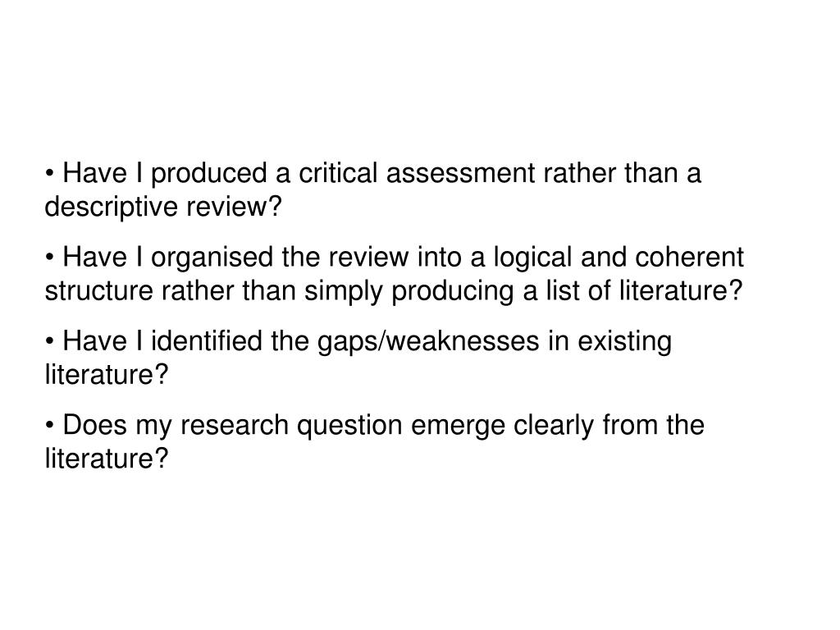Image resolution: width=840 pixels, height=630 pixels.
Task: Click the word 'existing' in third bullet
Action: coord(624,342)
